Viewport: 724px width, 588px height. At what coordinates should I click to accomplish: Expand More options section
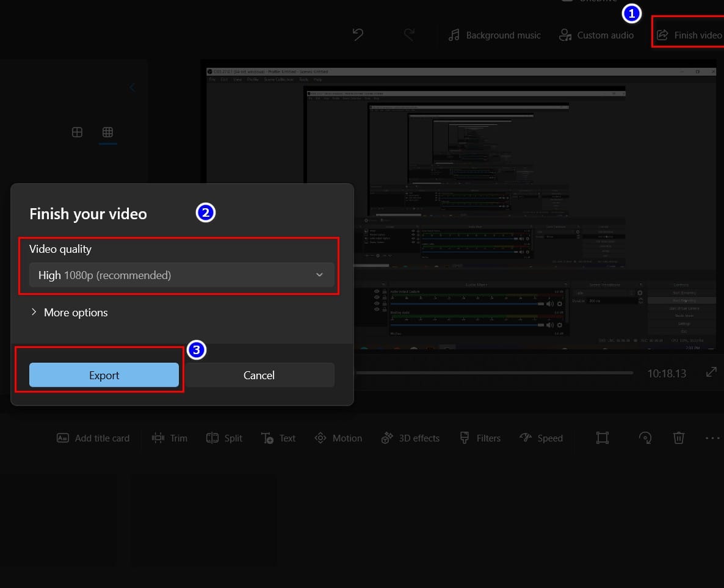coord(69,312)
